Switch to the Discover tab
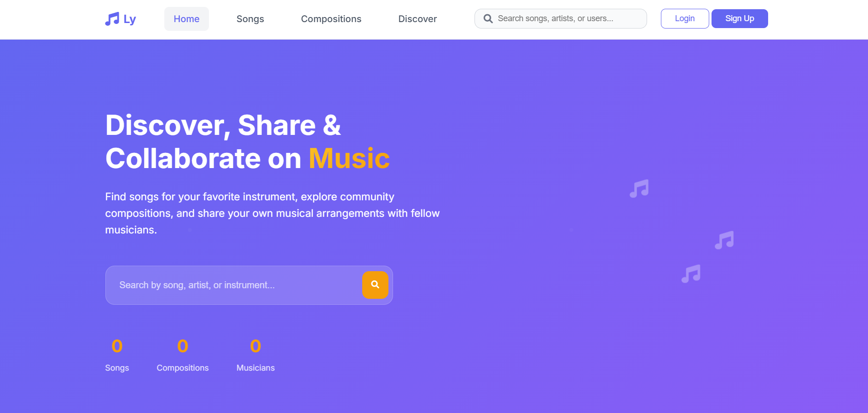The image size is (868, 413). tap(417, 19)
